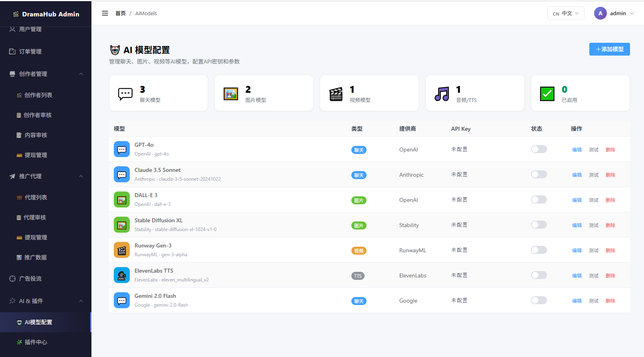The image size is (644, 357).
Task: Click the Runway Gen-3 clapperboard icon
Action: click(122, 250)
